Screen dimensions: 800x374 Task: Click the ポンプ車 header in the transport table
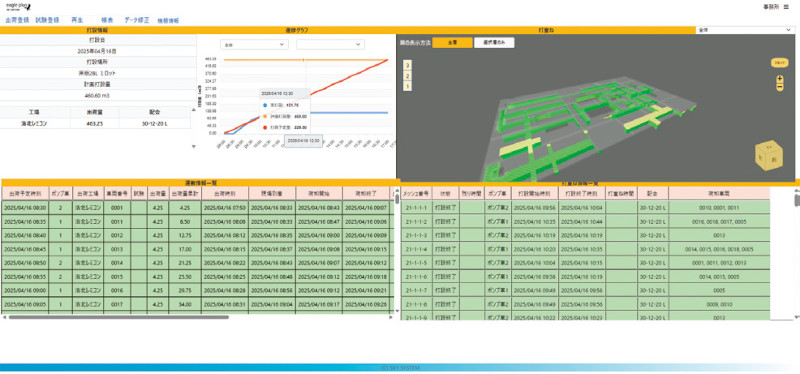pyautogui.click(x=61, y=193)
